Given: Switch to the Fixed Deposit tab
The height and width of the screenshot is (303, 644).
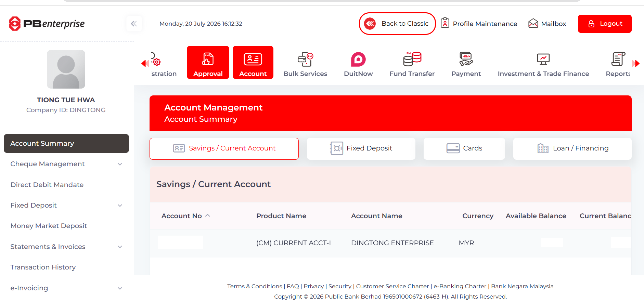Looking at the screenshot, I should coord(361,149).
